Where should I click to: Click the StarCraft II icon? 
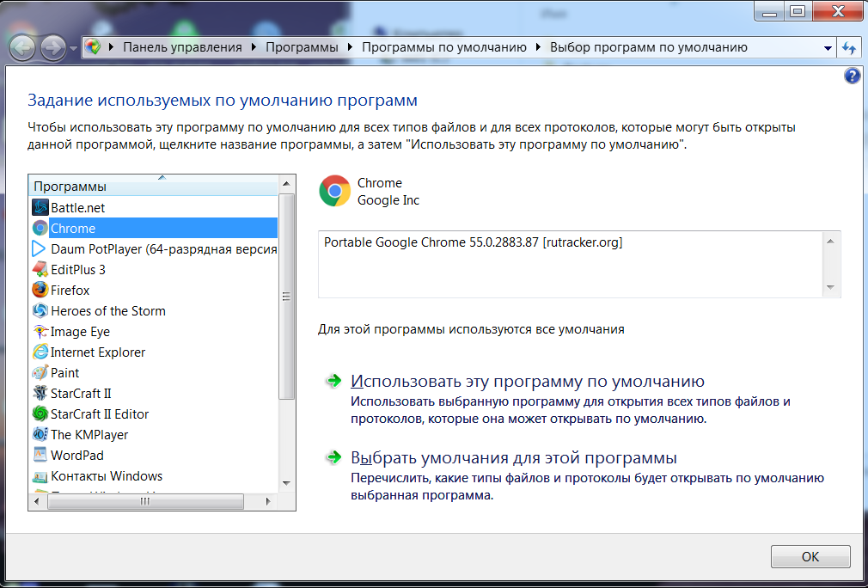click(40, 393)
